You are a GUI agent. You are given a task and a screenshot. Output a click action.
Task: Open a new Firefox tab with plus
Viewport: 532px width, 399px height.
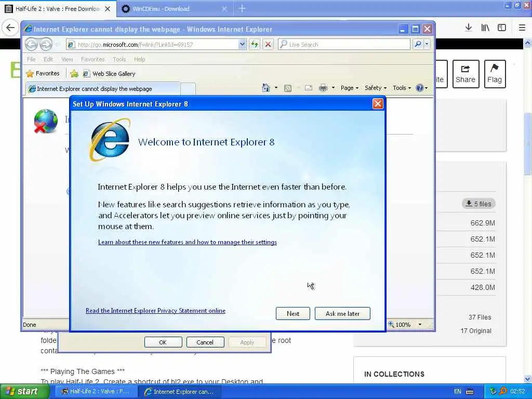click(x=242, y=8)
